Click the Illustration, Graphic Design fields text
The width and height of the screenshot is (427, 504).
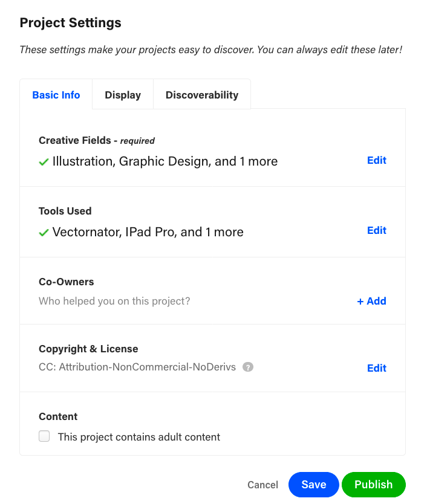point(165,161)
